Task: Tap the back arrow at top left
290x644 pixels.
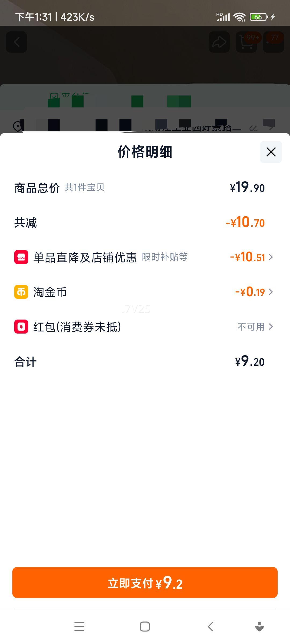Action: [17, 42]
